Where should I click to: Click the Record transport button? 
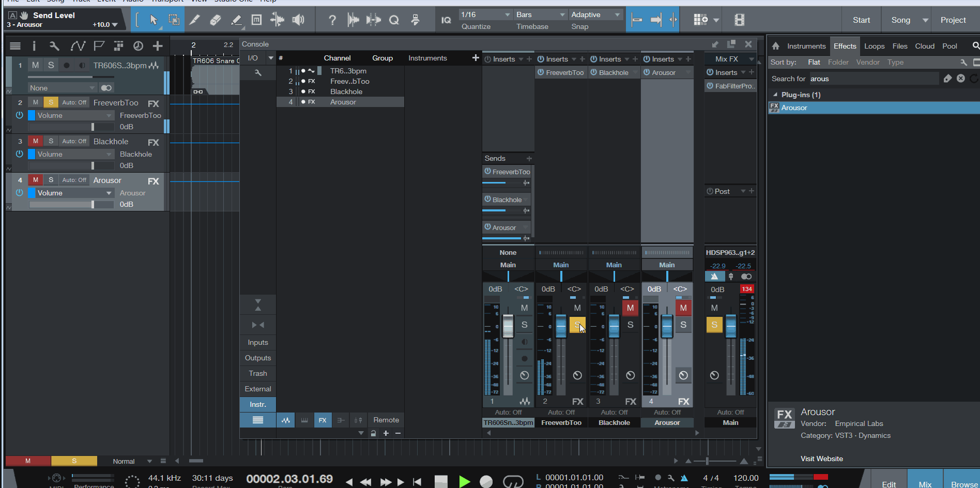pyautogui.click(x=486, y=482)
